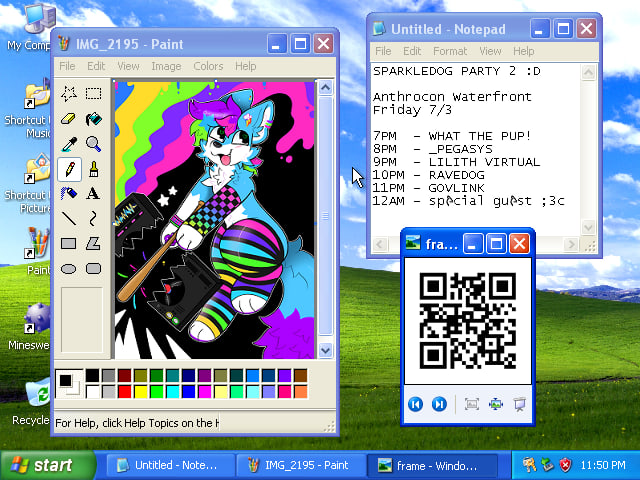
Task: Go to previous image in picture viewer
Action: [x=416, y=404]
